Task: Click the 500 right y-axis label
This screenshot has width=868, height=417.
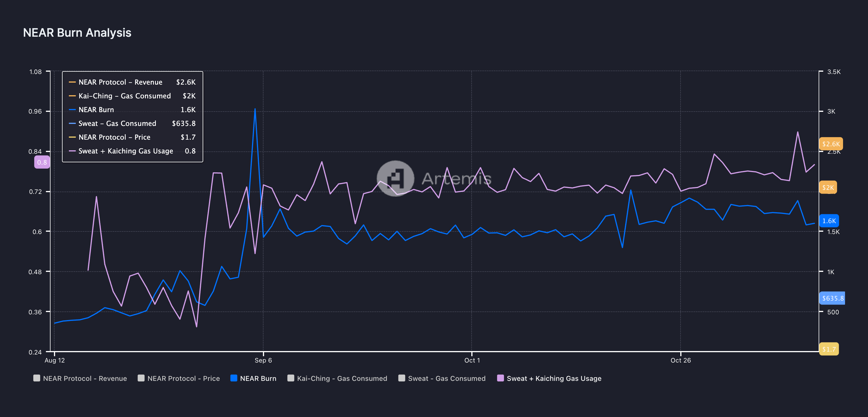Action: (833, 312)
